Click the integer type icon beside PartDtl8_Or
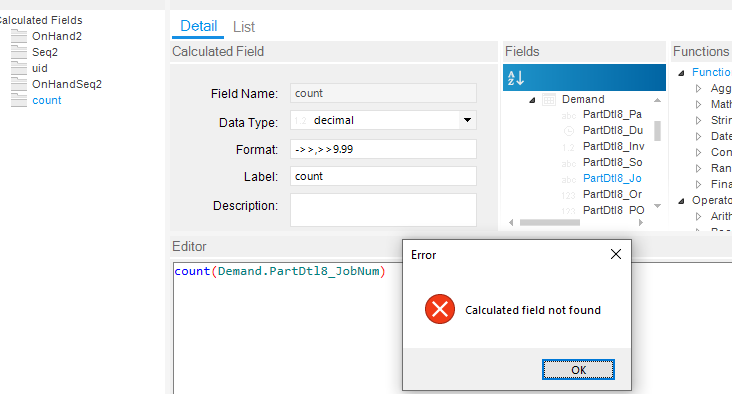 pos(568,195)
